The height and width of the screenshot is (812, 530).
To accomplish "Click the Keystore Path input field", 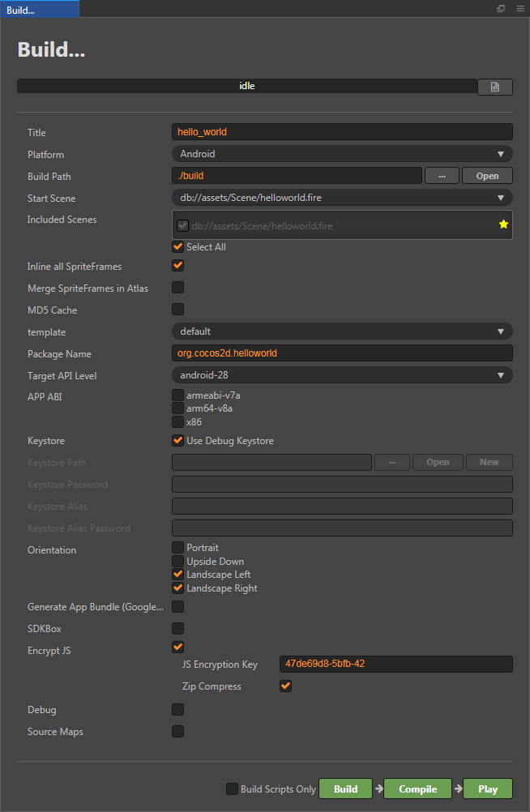I will click(x=271, y=463).
